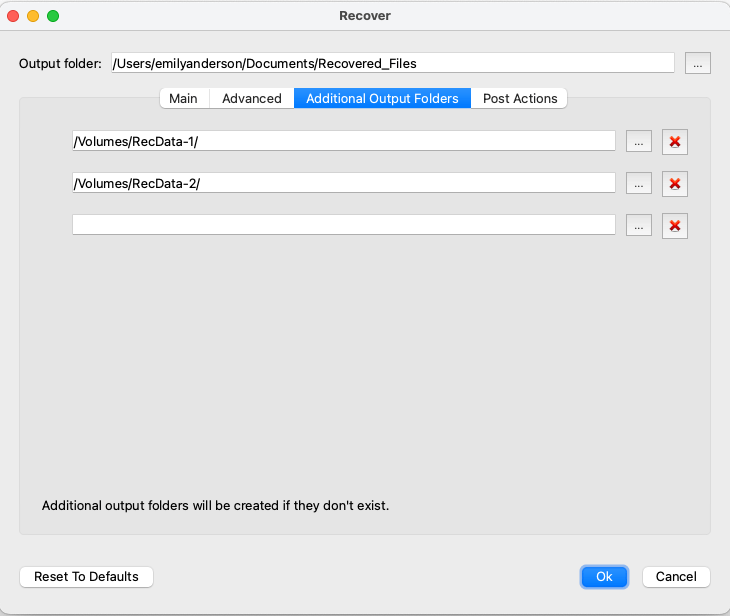Select the Additional Output Folders tab
The image size is (730, 616).
[x=382, y=98]
